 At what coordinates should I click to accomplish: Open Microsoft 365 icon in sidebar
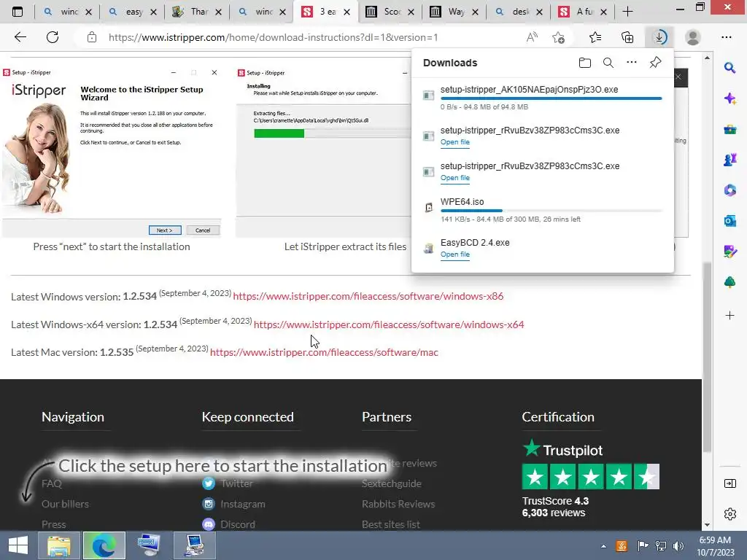click(x=729, y=190)
